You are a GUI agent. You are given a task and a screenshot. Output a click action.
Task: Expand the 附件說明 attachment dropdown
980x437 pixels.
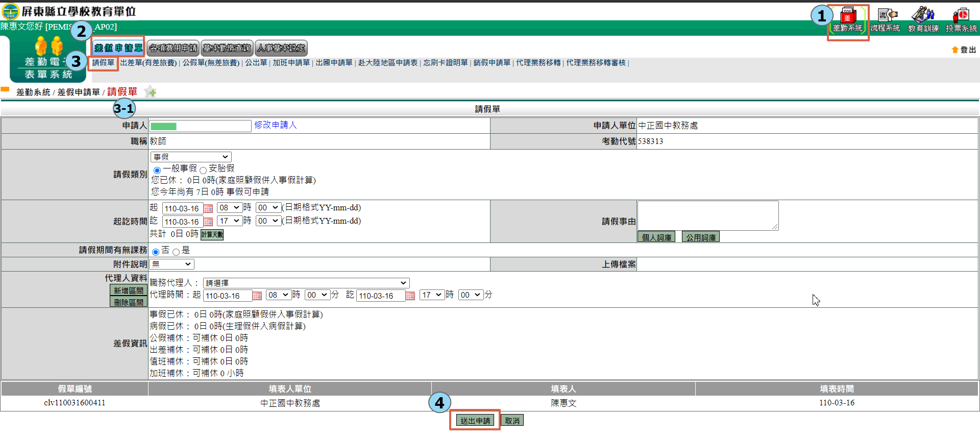click(x=172, y=264)
